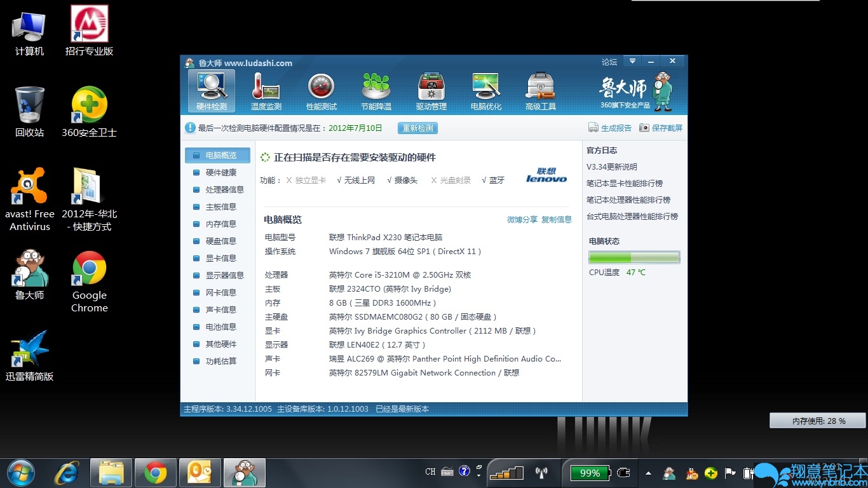868x488 pixels.
Task: Click the Action Center flag tray icon
Action: [x=730, y=473]
